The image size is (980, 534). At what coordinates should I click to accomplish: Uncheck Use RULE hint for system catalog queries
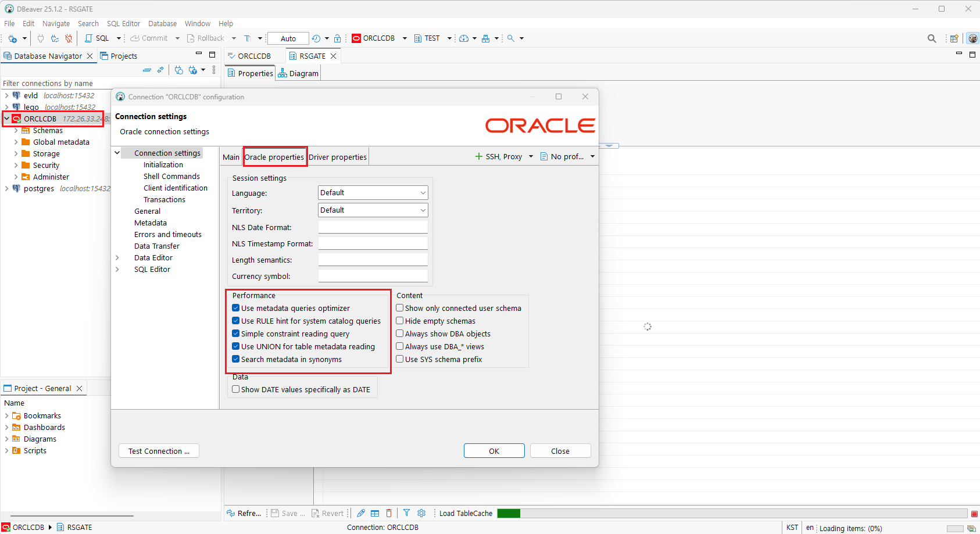[236, 321]
